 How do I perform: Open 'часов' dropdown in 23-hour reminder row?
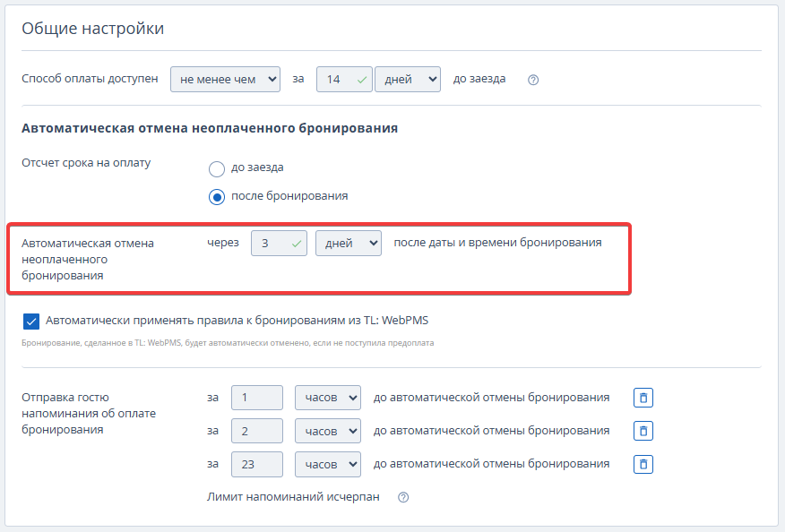pyautogui.click(x=328, y=465)
